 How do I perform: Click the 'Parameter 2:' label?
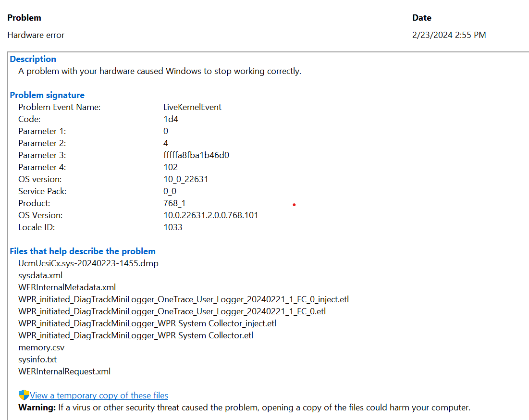(42, 143)
